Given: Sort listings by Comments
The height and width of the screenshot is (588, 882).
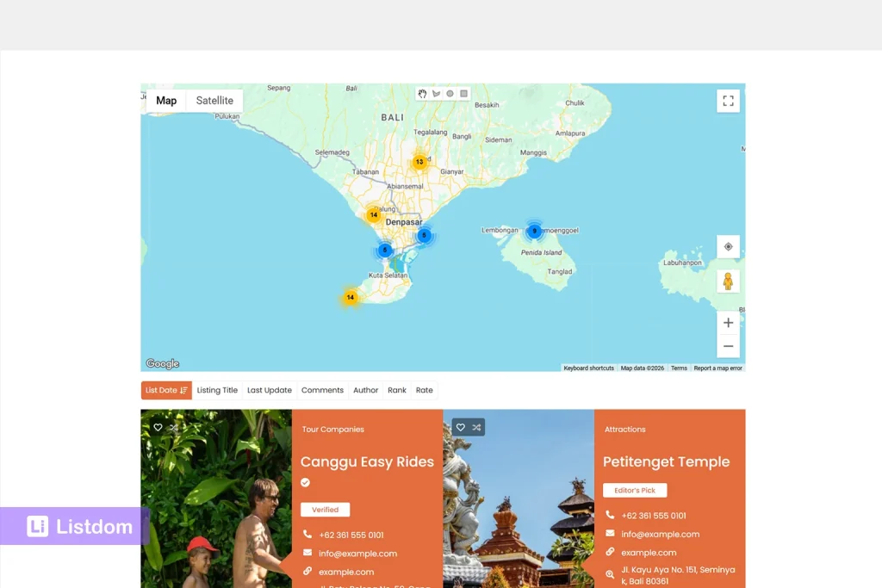Looking at the screenshot, I should coord(322,390).
